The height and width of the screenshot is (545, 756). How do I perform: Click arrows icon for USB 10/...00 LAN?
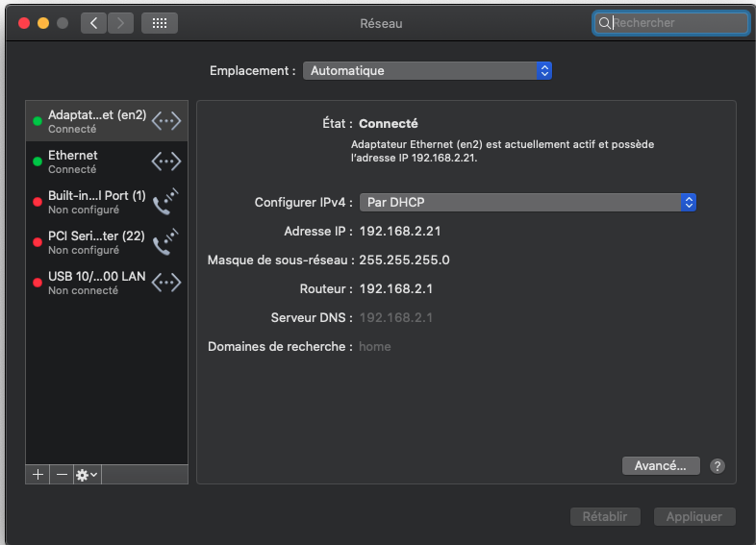tap(166, 283)
